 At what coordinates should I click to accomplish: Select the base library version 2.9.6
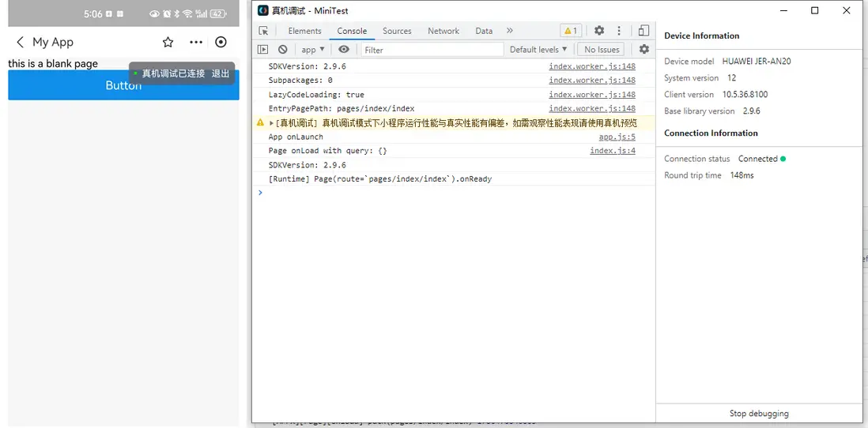(x=751, y=111)
